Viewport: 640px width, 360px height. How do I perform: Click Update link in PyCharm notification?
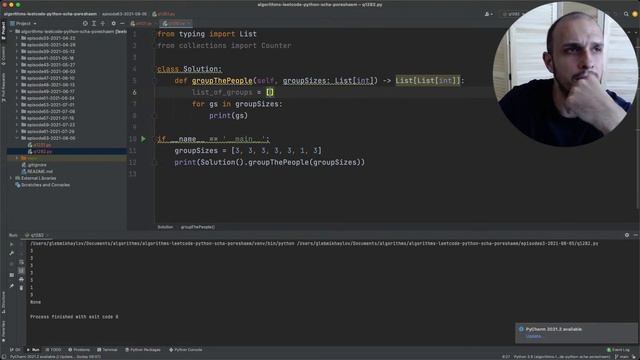pos(533,336)
